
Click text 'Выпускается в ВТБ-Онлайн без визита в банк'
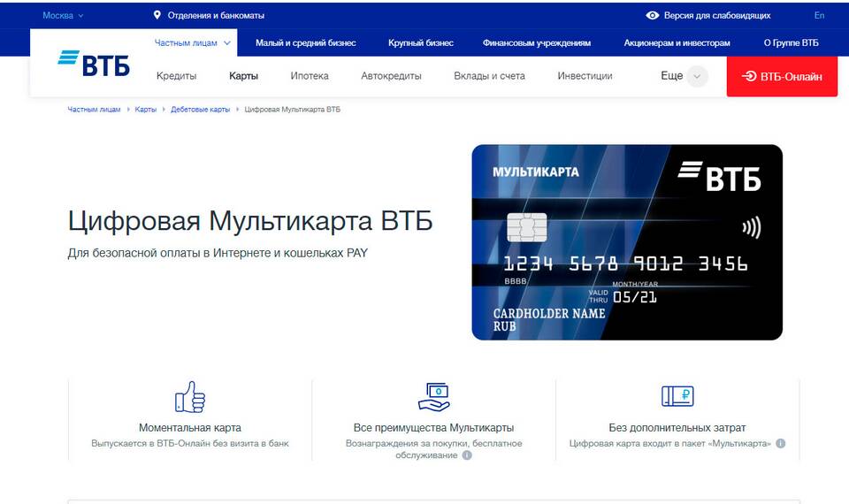(x=190, y=443)
